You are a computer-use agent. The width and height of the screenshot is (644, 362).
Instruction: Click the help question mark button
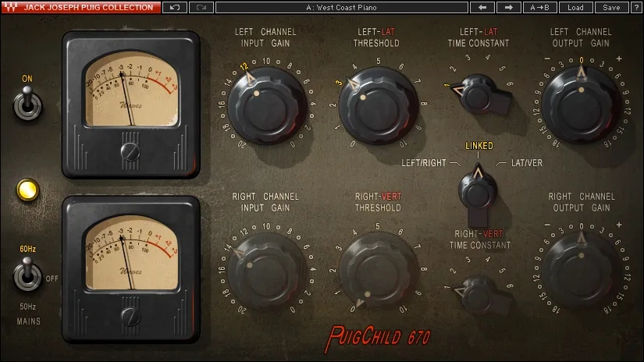[635, 7]
